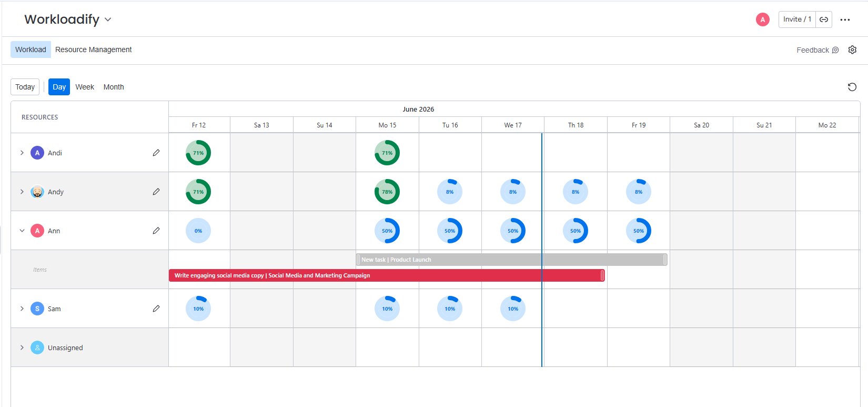This screenshot has width=868, height=407.
Task: Click Sam's blue avatar
Action: (x=37, y=309)
